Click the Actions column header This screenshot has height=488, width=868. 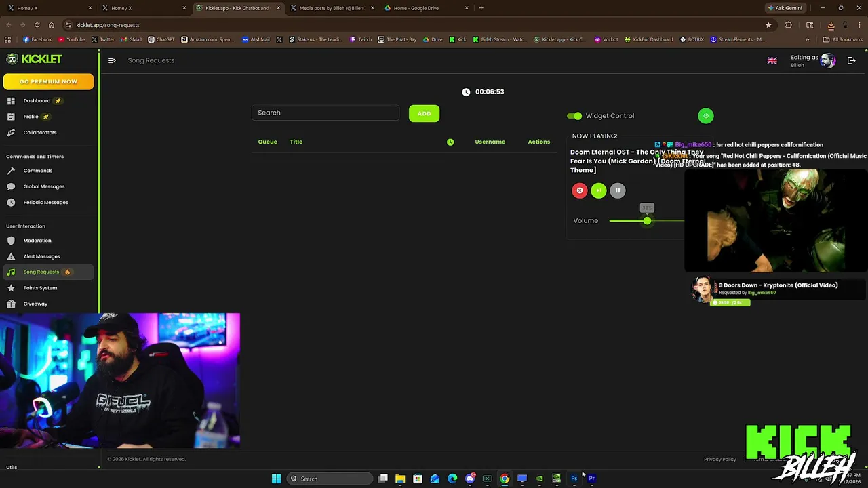pos(539,142)
